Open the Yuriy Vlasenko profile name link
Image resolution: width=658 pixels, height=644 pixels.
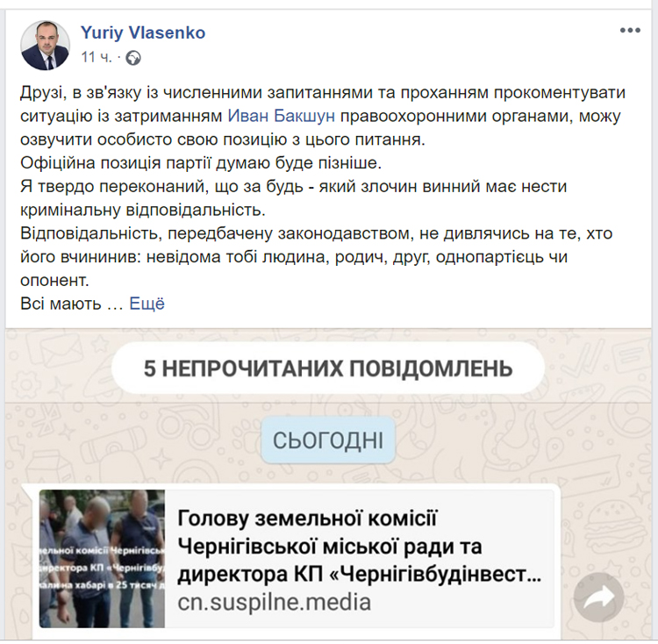click(x=143, y=32)
